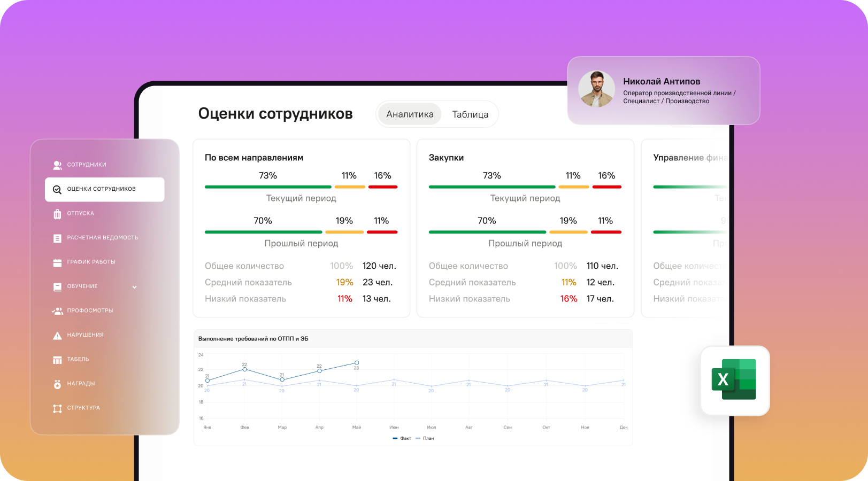Image resolution: width=868 pixels, height=481 pixels.
Task: Click Николай Антипов's avatar photo
Action: 597,89
